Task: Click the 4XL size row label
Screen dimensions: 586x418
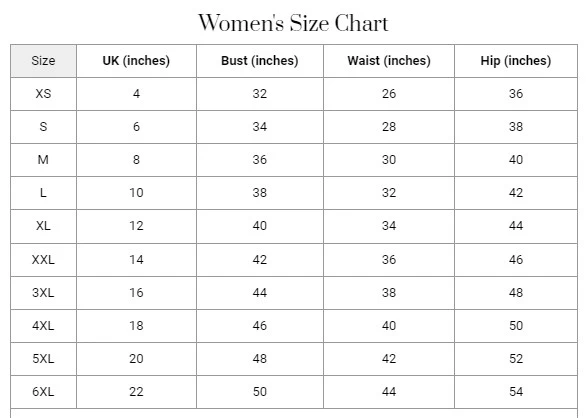Action: (43, 326)
